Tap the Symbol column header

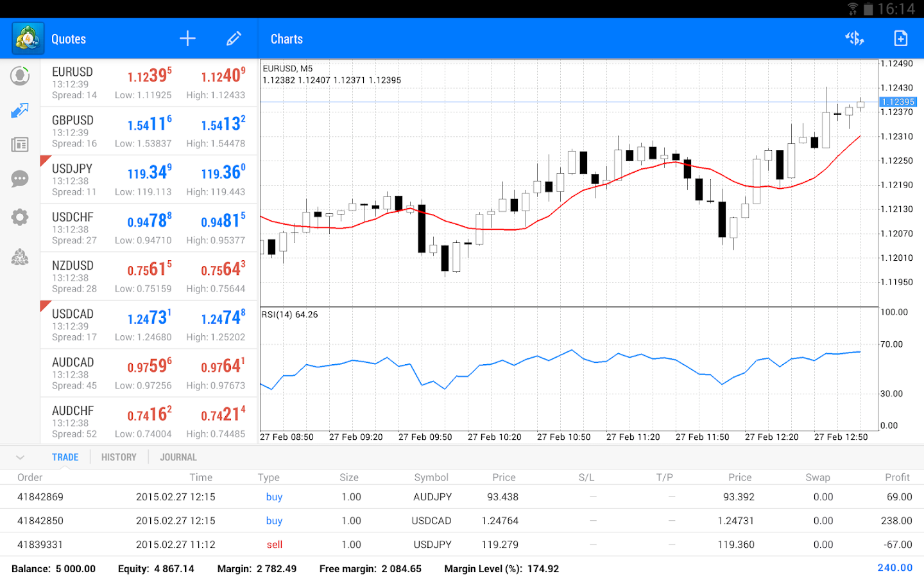[x=431, y=477]
